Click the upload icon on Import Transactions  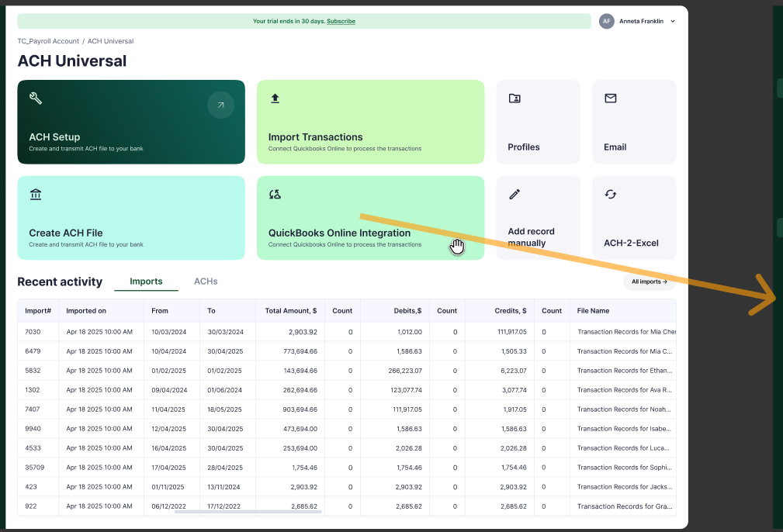click(275, 98)
